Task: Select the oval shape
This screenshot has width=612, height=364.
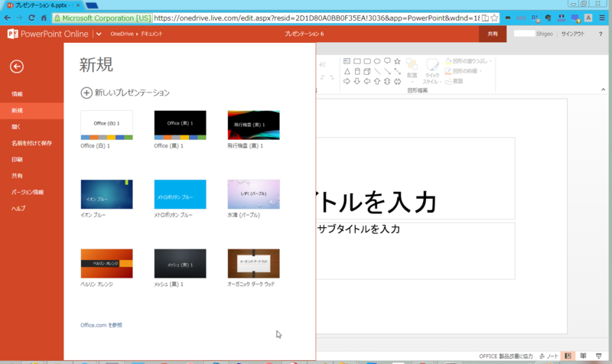Action: point(377,61)
